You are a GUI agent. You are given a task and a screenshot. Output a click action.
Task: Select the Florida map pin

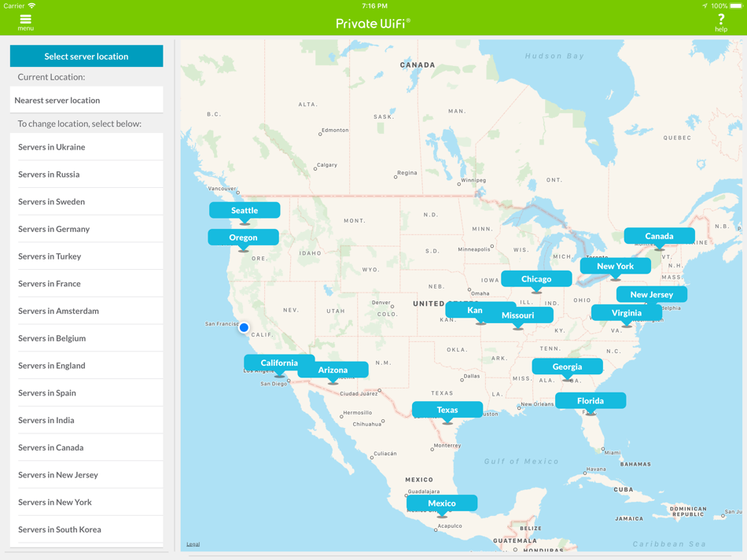coord(591,401)
